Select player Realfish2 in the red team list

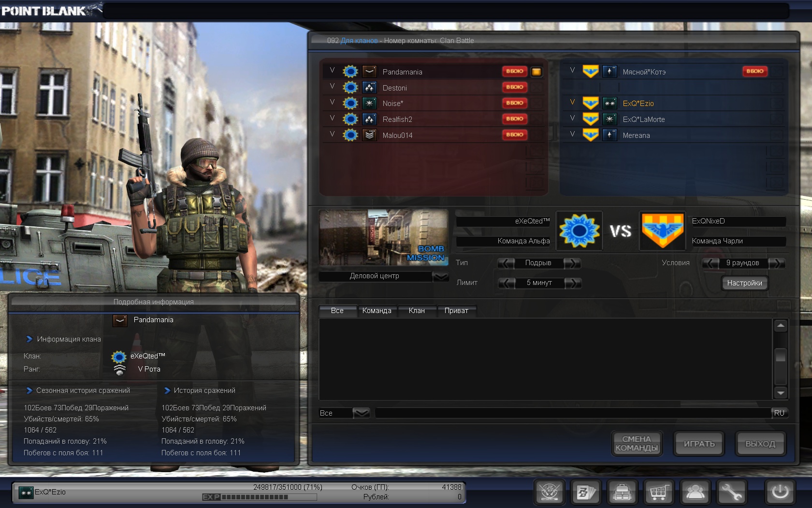(434, 119)
